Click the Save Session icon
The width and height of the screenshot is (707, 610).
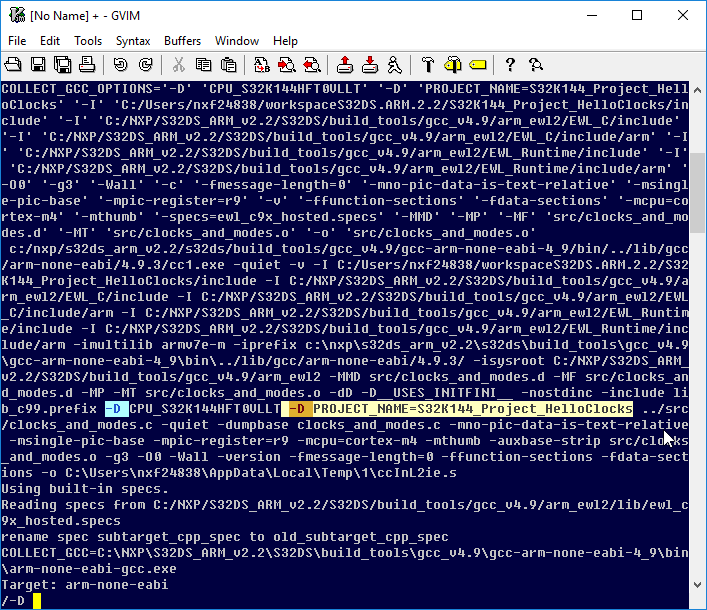click(370, 65)
